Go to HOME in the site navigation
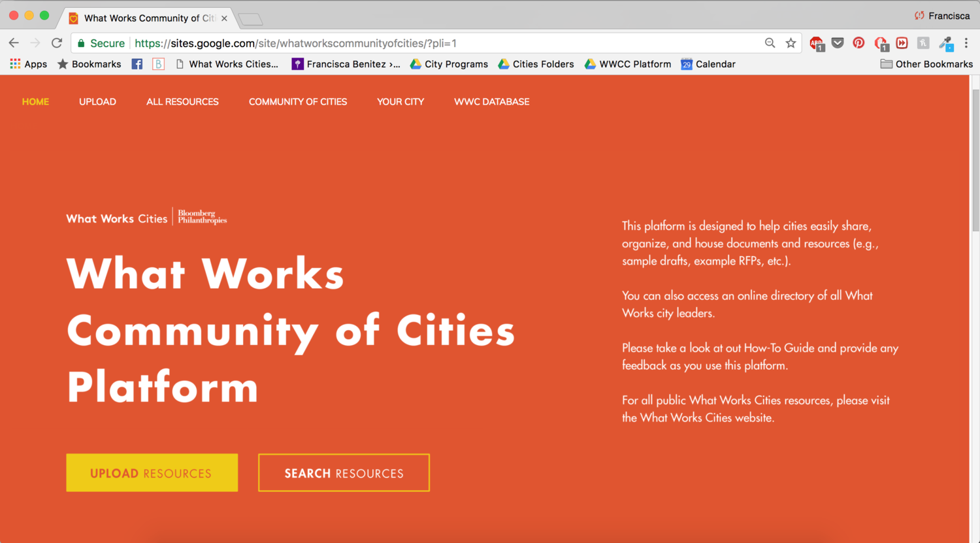The width and height of the screenshot is (980, 543). pyautogui.click(x=35, y=102)
